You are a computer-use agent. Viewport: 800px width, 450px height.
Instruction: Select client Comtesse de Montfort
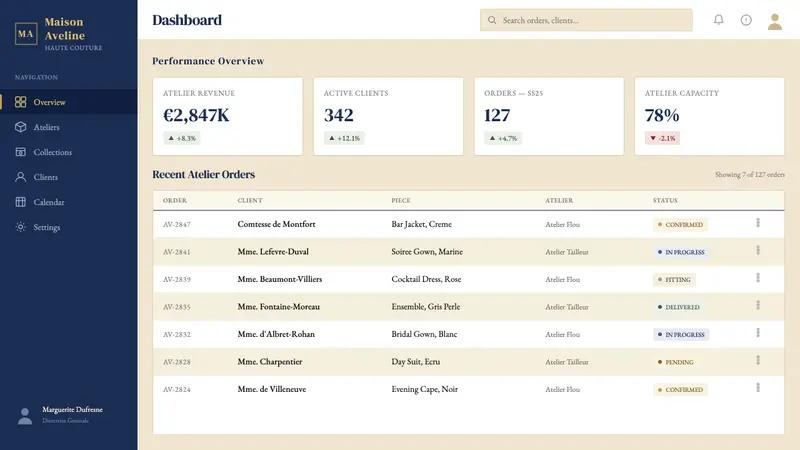(277, 224)
